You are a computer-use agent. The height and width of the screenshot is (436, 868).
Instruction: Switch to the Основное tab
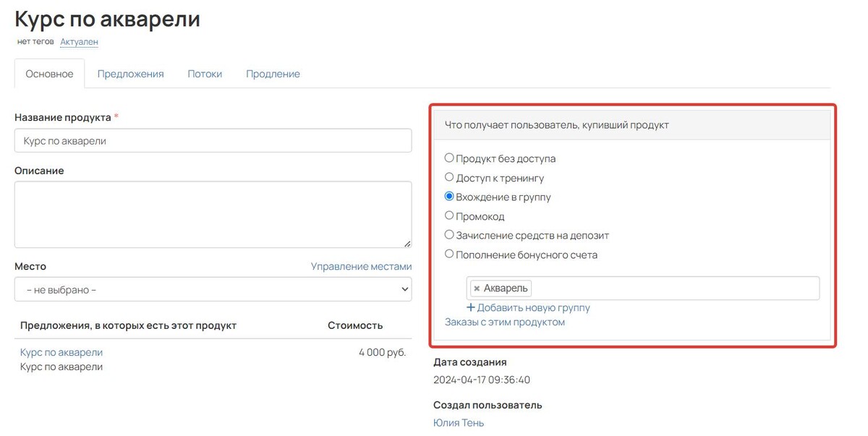[x=49, y=74]
